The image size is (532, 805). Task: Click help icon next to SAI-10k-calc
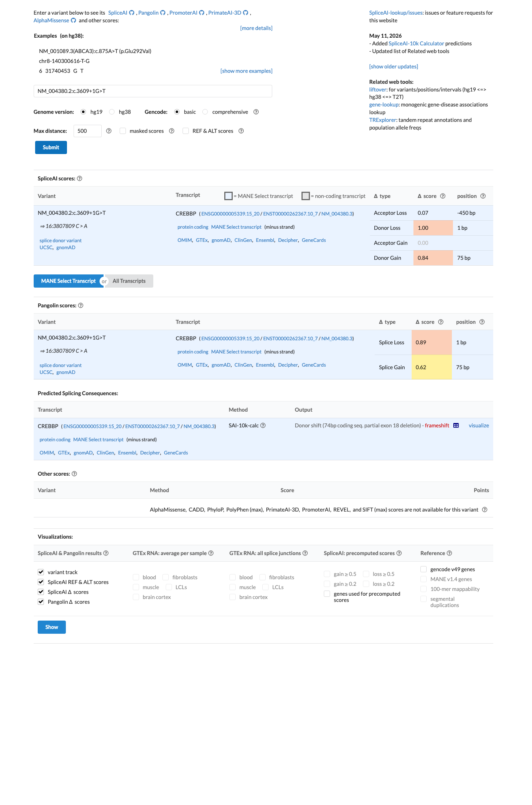tap(263, 426)
